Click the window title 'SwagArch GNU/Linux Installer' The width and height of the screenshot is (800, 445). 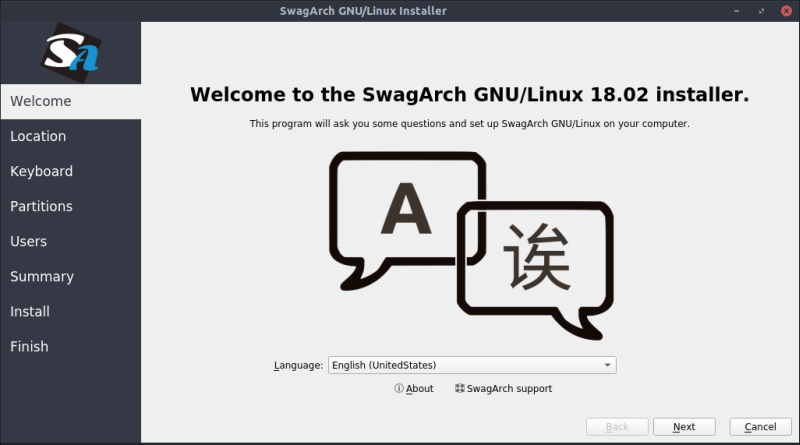tap(363, 11)
